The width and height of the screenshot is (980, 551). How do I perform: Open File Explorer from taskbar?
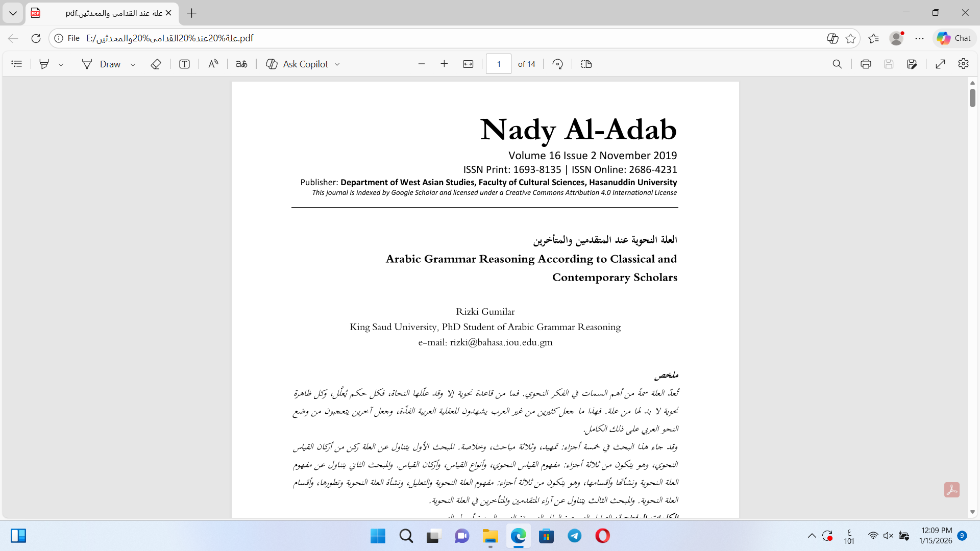point(490,536)
